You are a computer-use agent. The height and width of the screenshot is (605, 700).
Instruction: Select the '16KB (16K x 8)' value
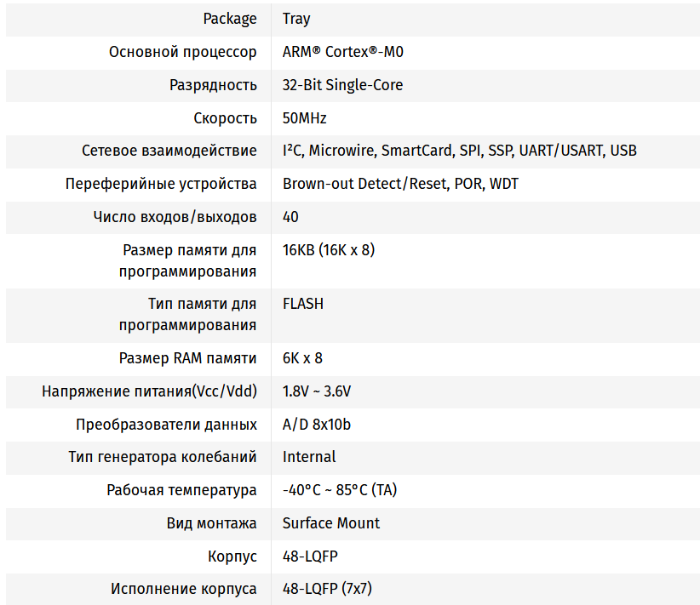329,250
